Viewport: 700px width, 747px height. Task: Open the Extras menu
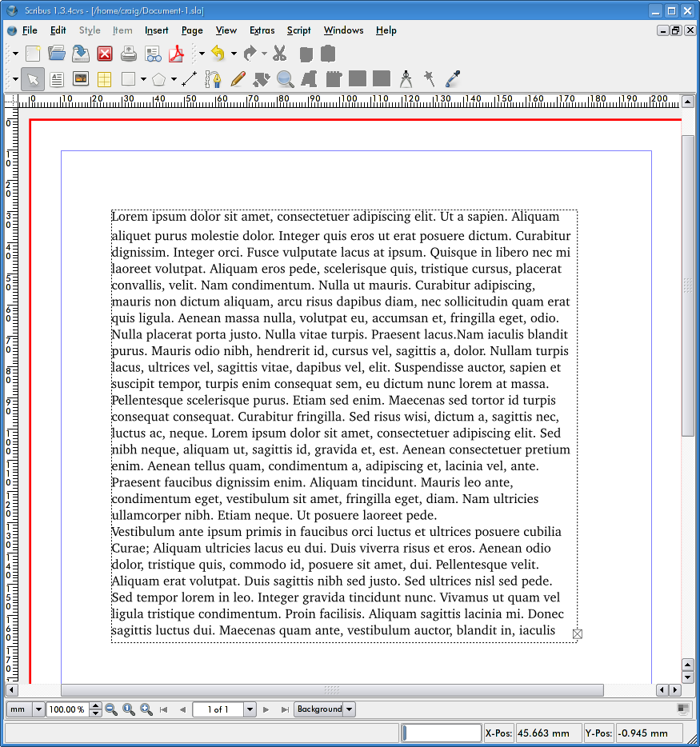(262, 30)
